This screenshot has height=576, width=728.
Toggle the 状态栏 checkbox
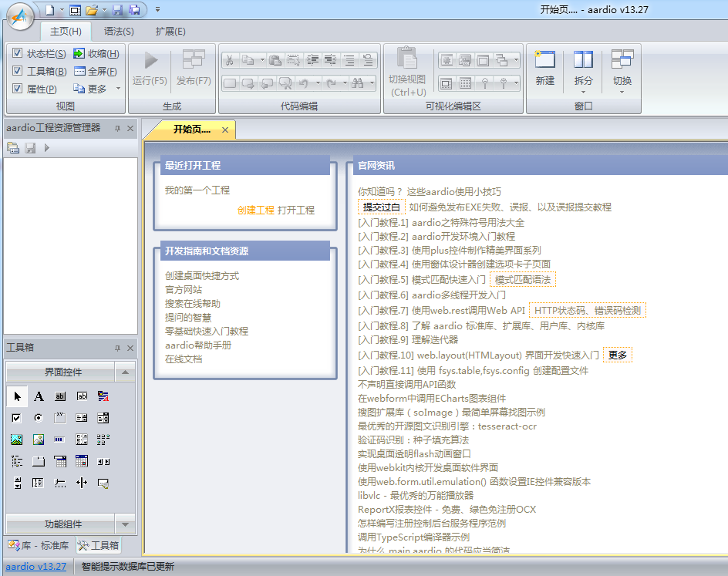[x=18, y=53]
